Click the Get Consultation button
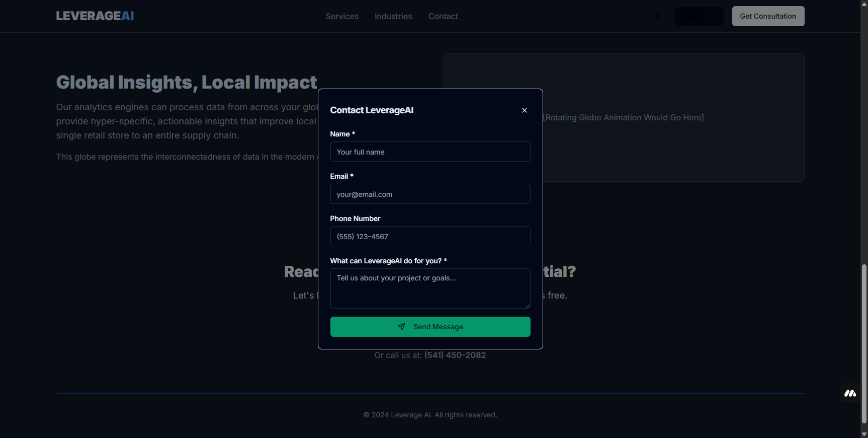 pos(767,16)
